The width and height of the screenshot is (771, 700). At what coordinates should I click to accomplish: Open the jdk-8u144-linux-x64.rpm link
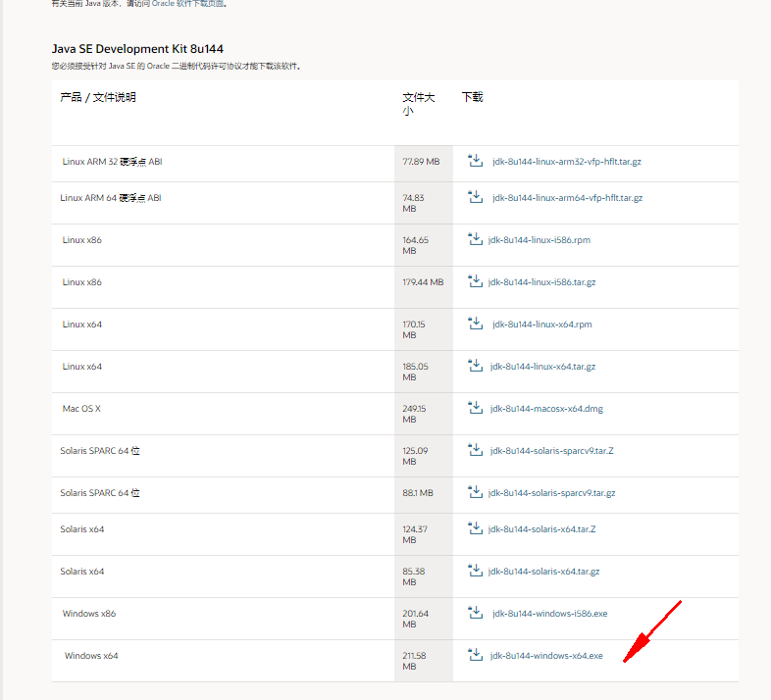542,325
